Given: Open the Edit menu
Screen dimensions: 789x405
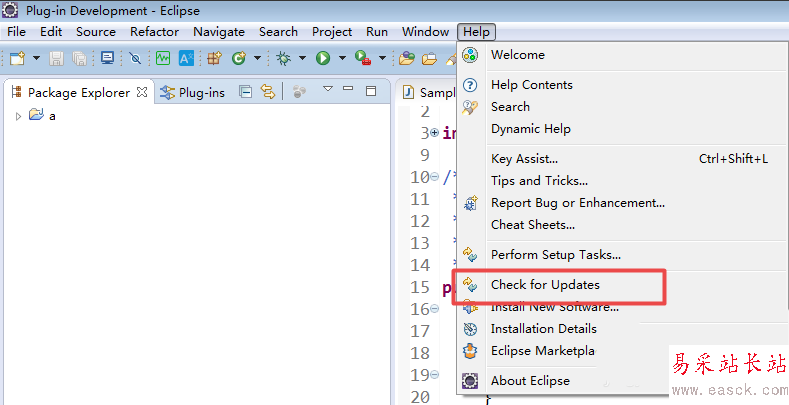Looking at the screenshot, I should [x=51, y=32].
